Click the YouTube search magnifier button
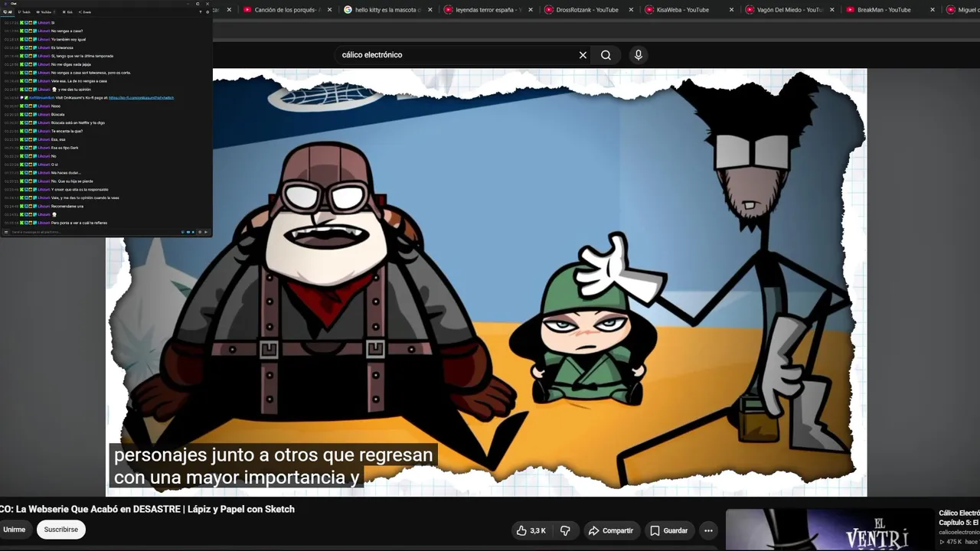This screenshot has width=980, height=551. (606, 55)
